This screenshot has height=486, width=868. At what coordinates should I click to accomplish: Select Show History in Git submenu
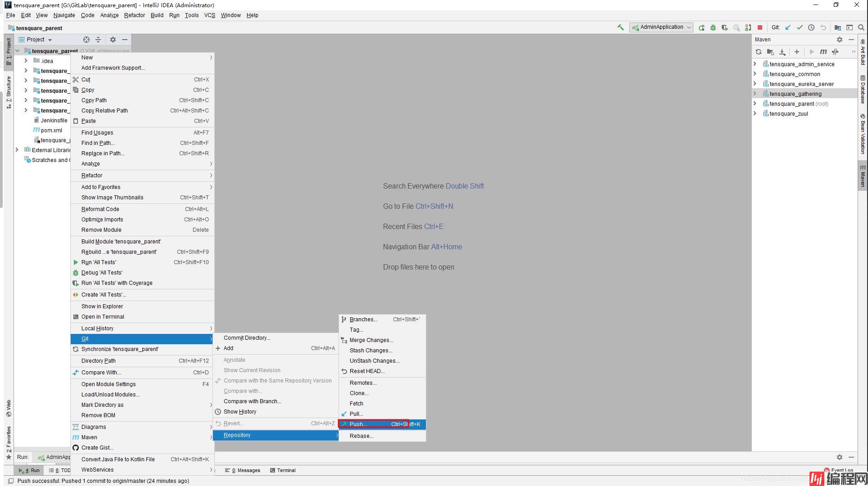[276, 412]
